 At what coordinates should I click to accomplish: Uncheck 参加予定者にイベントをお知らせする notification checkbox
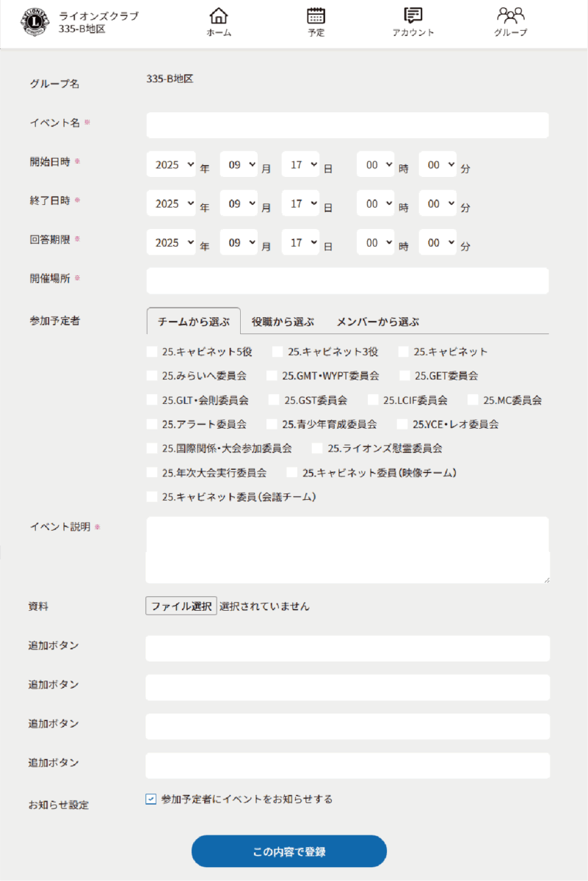click(151, 800)
